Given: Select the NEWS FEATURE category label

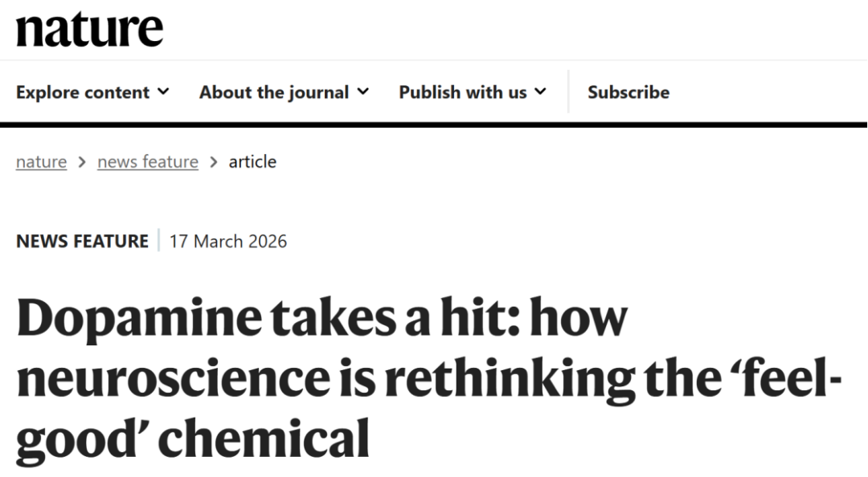Looking at the screenshot, I should [x=82, y=241].
